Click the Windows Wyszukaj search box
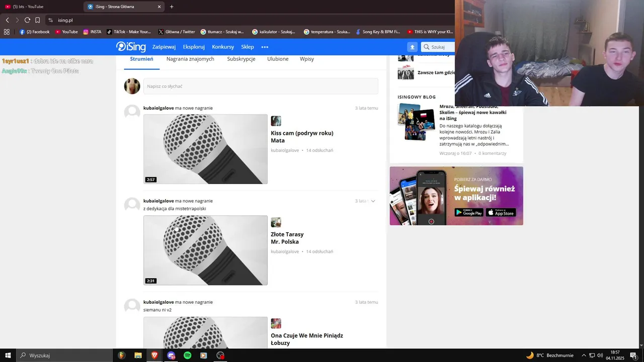 pyautogui.click(x=64, y=355)
